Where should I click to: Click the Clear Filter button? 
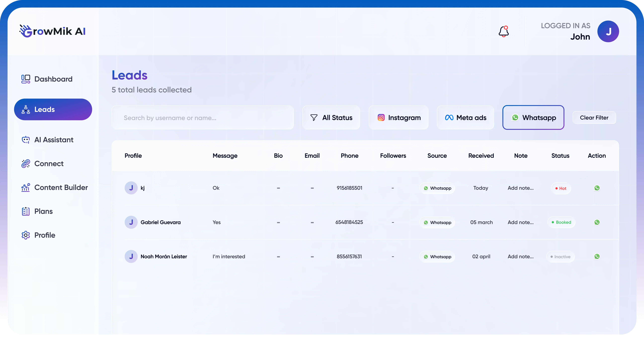coord(594,118)
